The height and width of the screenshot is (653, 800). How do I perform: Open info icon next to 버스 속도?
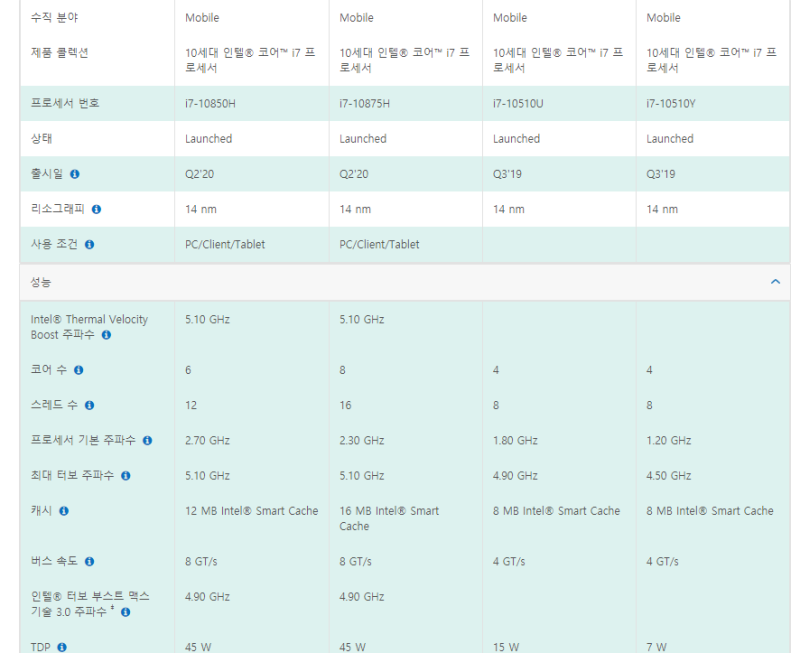89,561
